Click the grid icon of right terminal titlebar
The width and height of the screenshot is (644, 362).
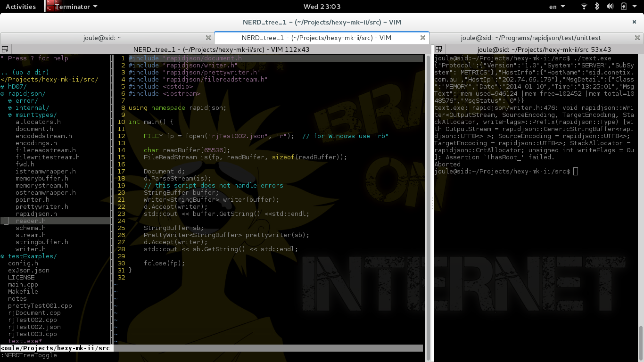tap(438, 49)
